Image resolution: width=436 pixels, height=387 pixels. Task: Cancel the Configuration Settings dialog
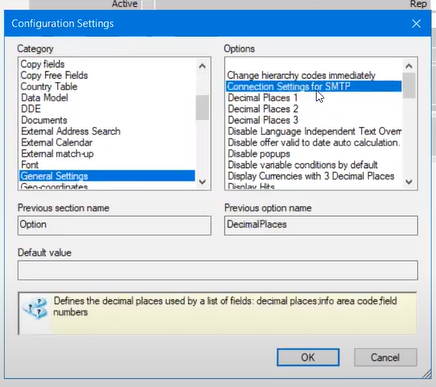coord(385,357)
